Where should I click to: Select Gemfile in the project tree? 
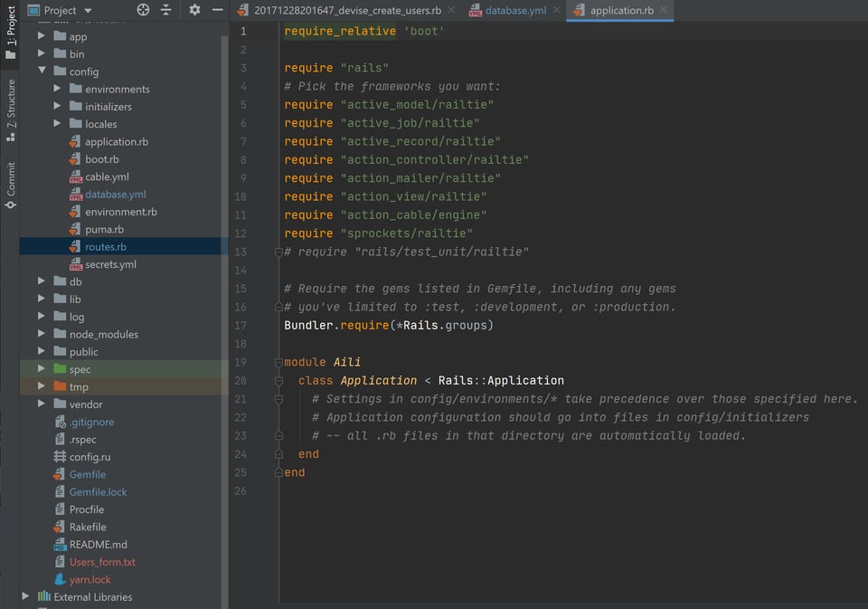87,474
